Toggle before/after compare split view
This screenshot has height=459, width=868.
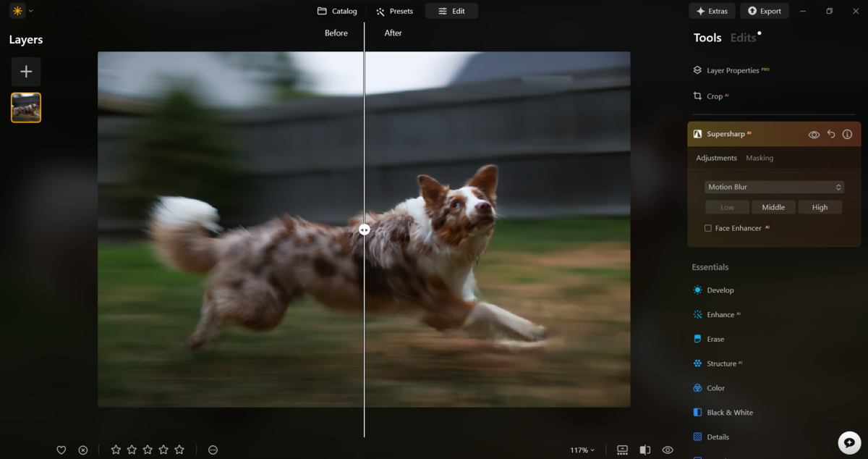coord(644,450)
